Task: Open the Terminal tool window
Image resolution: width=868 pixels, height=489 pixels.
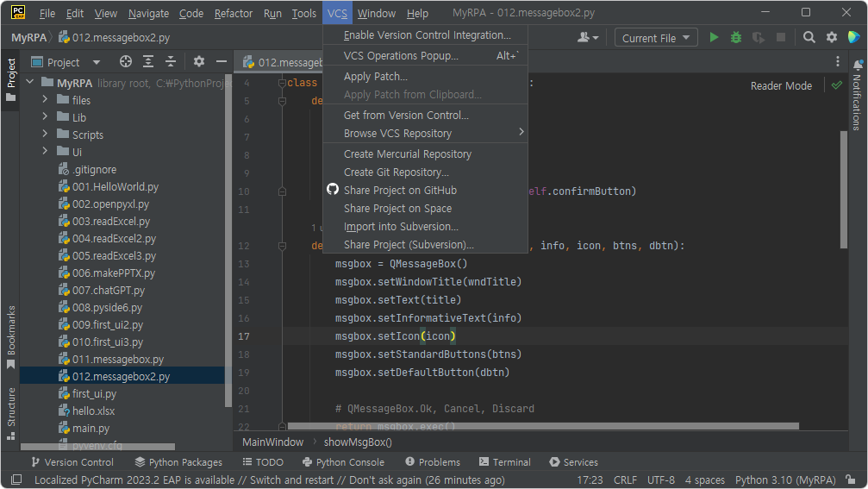Action: pyautogui.click(x=505, y=462)
